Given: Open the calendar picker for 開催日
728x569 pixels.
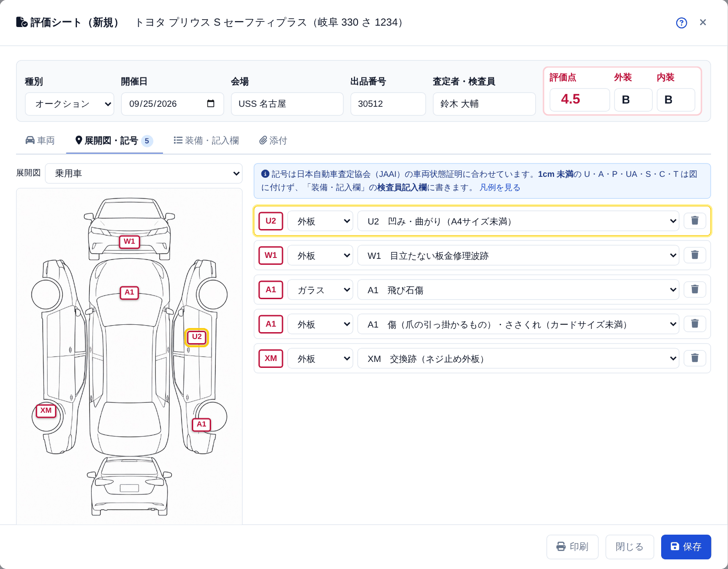Looking at the screenshot, I should [211, 104].
